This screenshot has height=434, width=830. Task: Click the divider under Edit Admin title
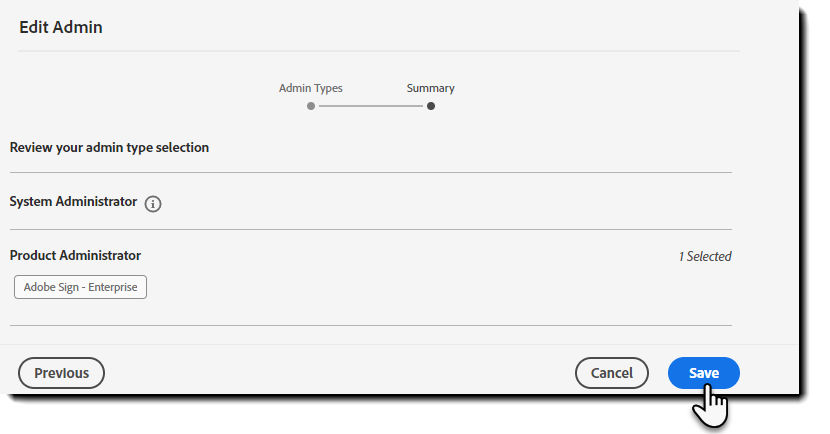tap(378, 51)
